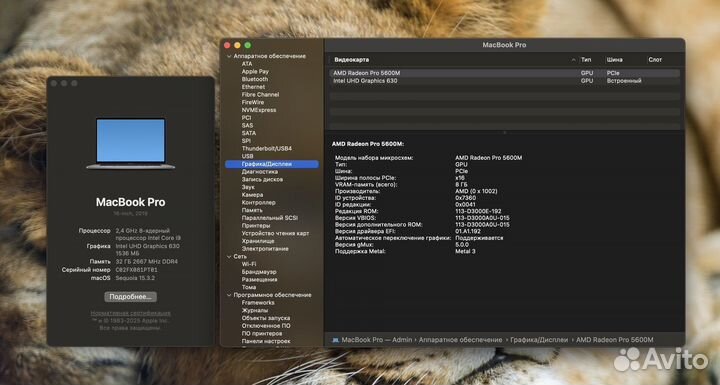
Task: Select Объекты запуска in the sidebar
Action: coord(265,318)
